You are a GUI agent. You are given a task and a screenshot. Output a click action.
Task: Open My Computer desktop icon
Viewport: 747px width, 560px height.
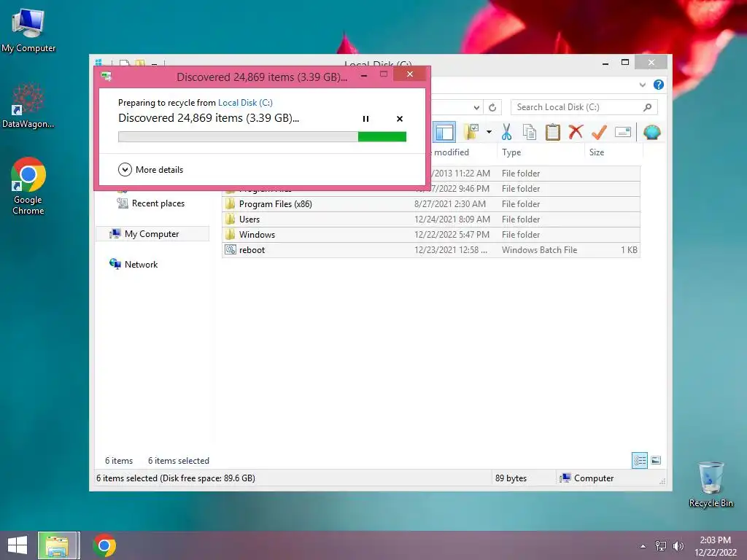click(28, 31)
